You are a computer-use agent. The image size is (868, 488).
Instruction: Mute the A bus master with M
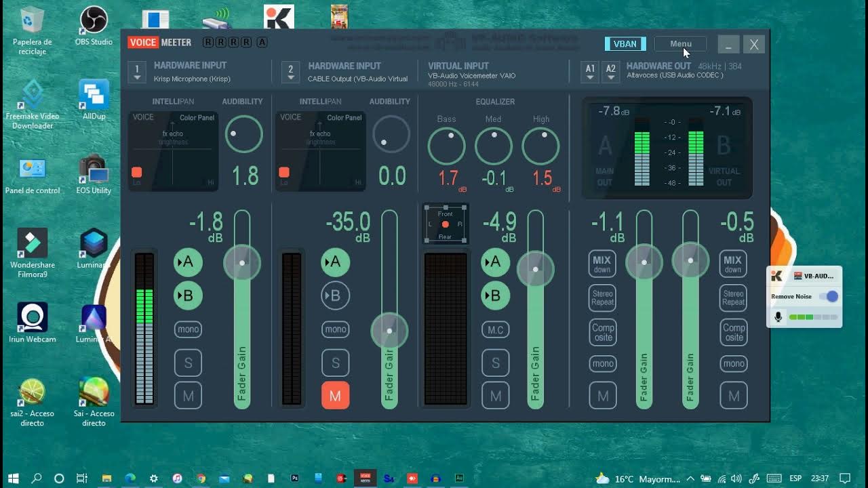click(602, 396)
